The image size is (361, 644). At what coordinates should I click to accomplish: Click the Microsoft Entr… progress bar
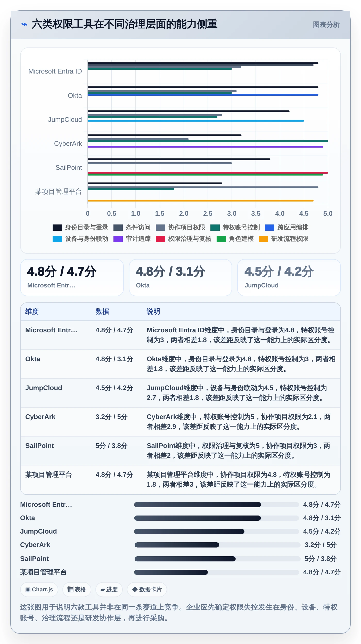217,504
